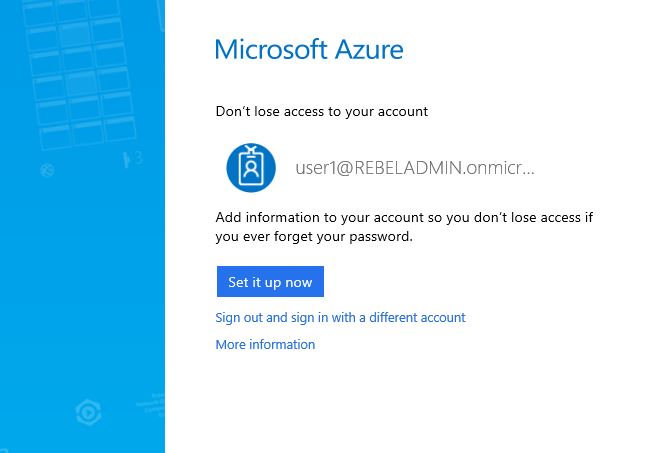
Task: Click the word Azure in the title
Action: (x=369, y=49)
